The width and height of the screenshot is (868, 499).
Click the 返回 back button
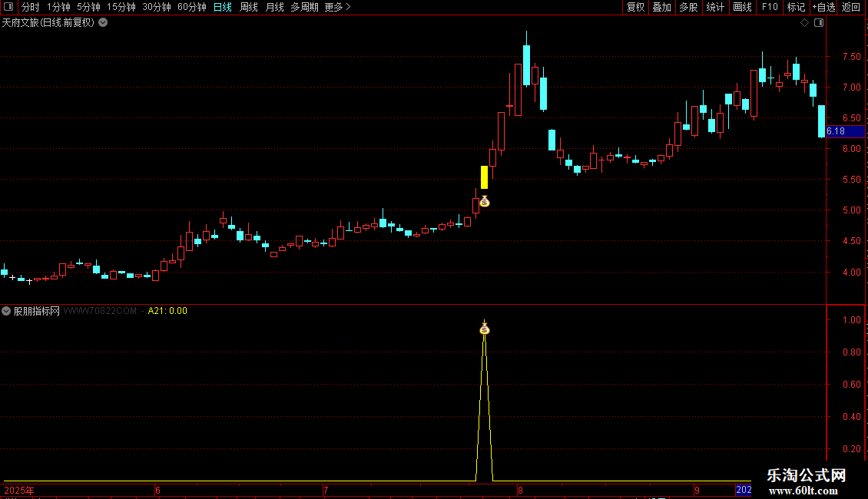click(851, 7)
